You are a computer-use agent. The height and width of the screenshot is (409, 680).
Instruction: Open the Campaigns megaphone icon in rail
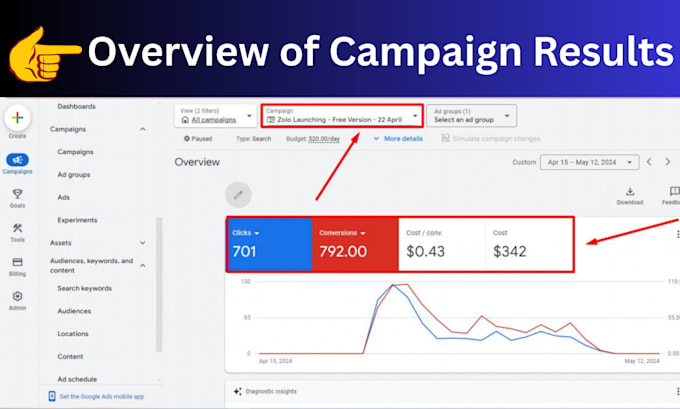pyautogui.click(x=17, y=160)
